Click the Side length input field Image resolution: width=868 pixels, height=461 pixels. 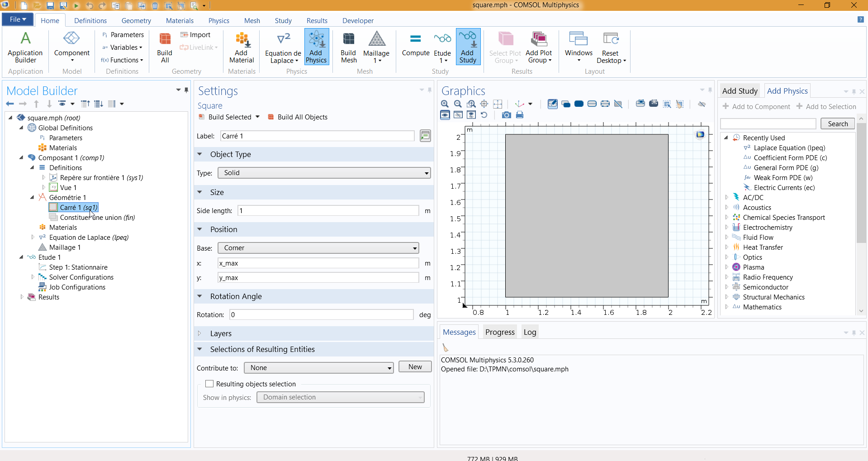pyautogui.click(x=328, y=211)
